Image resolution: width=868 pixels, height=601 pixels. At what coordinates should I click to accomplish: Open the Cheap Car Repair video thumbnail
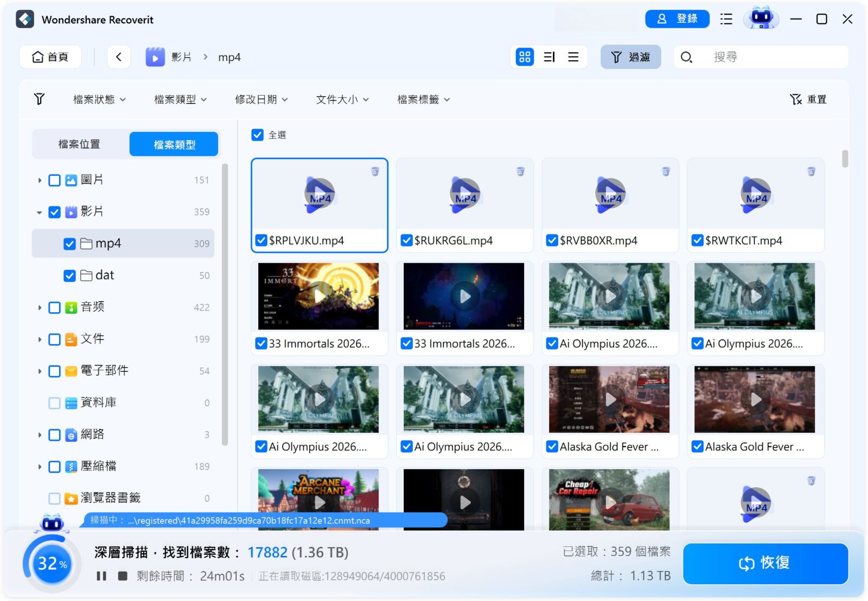click(609, 500)
